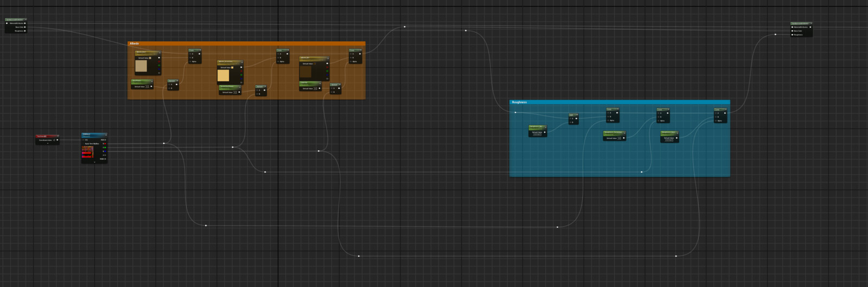Click the RGB output pin of the texture sample node

click(x=104, y=140)
